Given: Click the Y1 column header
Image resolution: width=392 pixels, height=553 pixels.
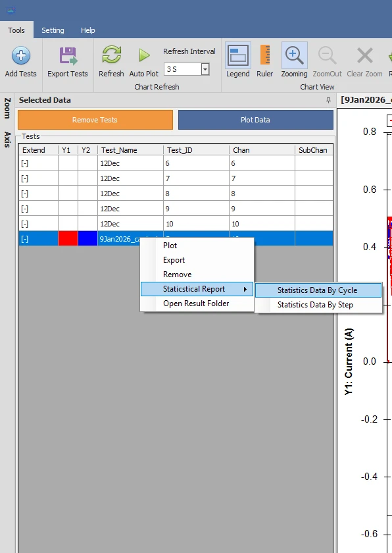Looking at the screenshot, I should (x=68, y=150).
